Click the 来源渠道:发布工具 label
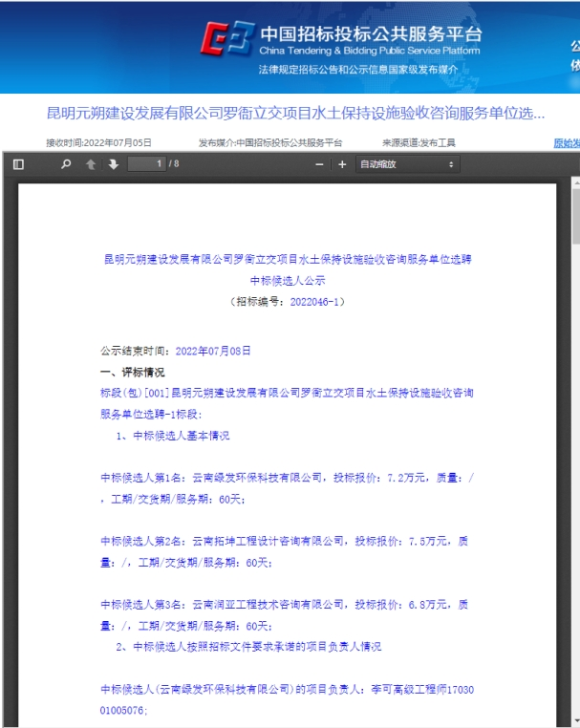 tap(419, 142)
